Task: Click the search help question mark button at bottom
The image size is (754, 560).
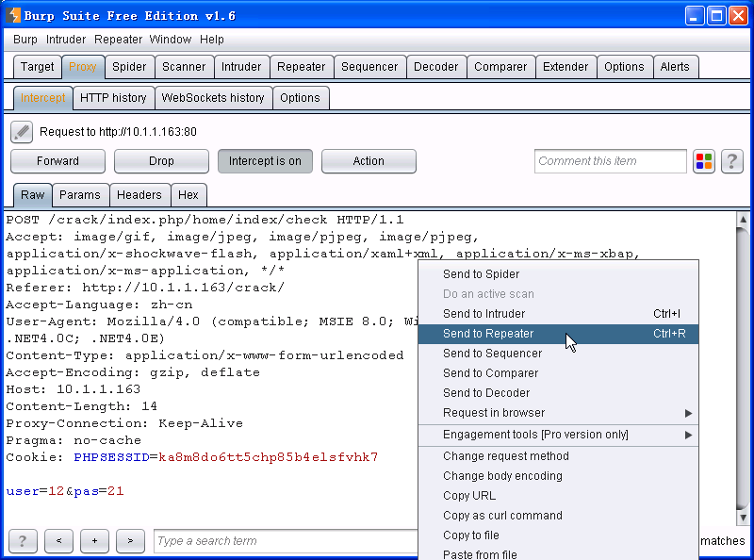Action: pos(23,541)
